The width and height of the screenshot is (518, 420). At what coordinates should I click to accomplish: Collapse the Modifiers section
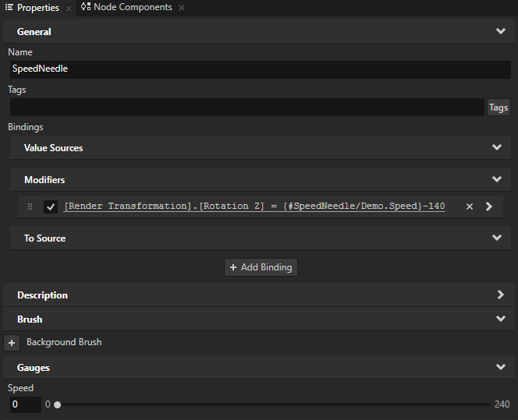tap(497, 179)
